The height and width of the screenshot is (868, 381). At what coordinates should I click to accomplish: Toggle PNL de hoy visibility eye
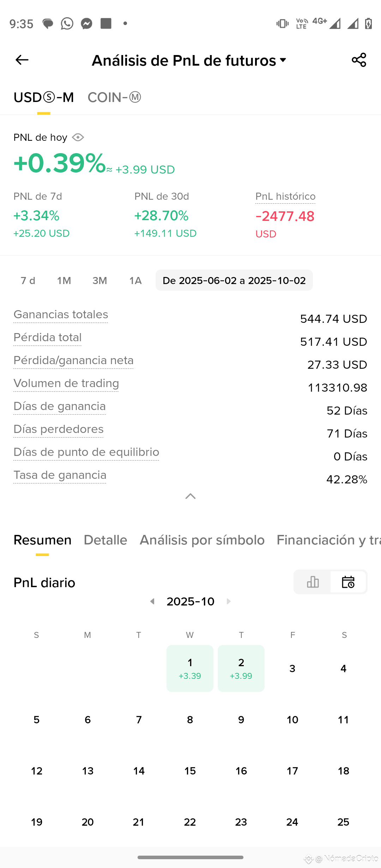78,137
